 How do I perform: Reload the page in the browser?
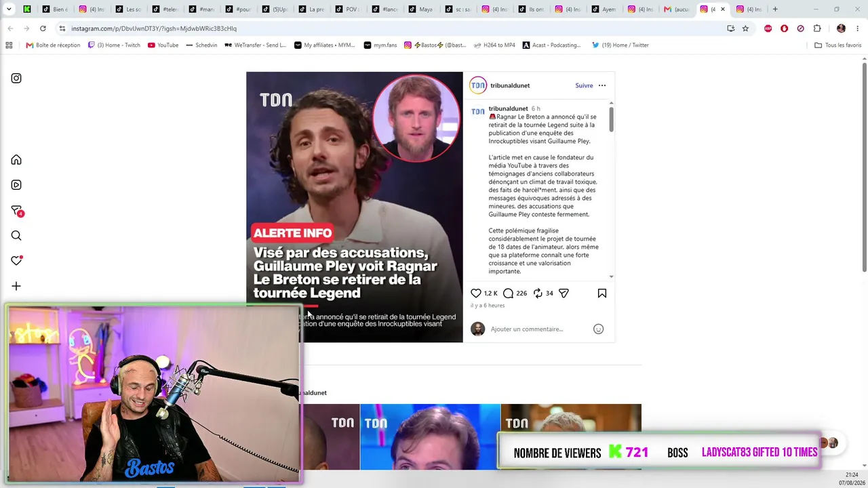43,28
